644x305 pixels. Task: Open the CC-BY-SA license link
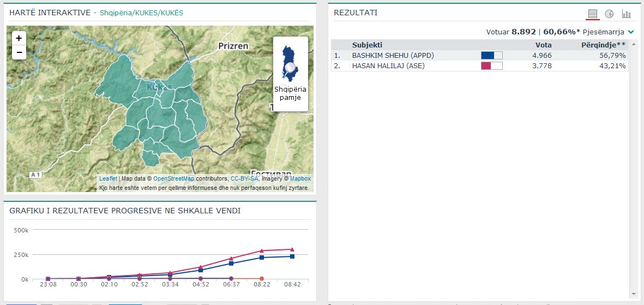[244, 178]
